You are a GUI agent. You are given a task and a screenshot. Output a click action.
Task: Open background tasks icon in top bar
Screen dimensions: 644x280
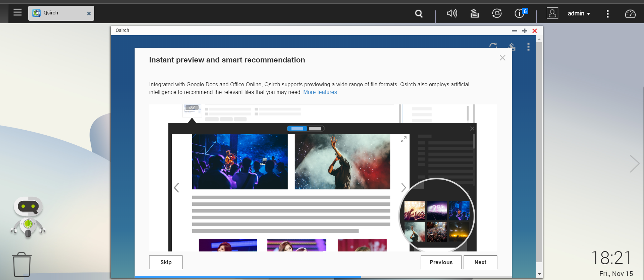[x=474, y=13]
